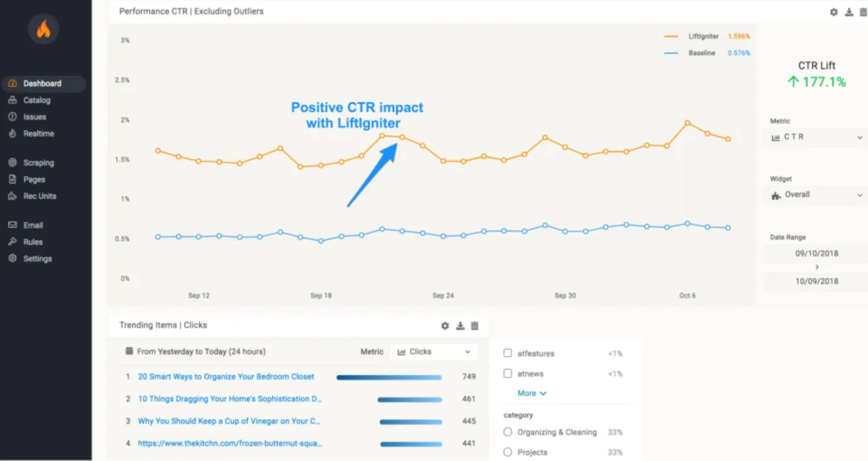The width and height of the screenshot is (868, 461).
Task: Click the 09/10/2018 start date field
Action: (817, 254)
